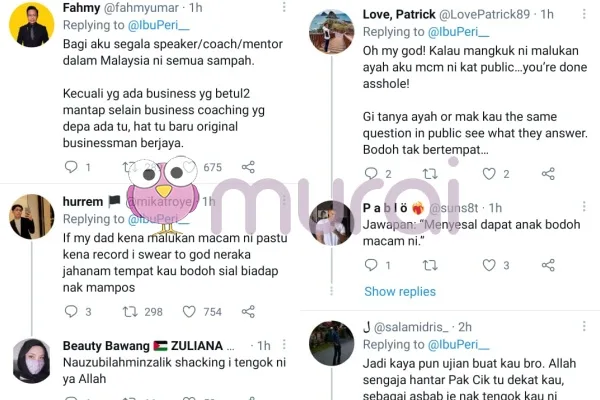Reply to Fahmy's tweet
This screenshot has height=400, width=600.
pyautogui.click(x=69, y=167)
